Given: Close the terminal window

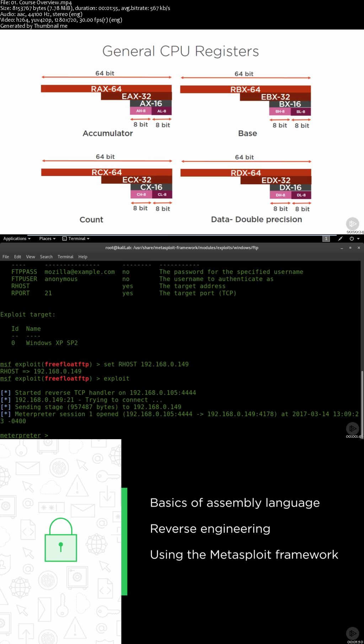Looking at the screenshot, I should (x=359, y=248).
